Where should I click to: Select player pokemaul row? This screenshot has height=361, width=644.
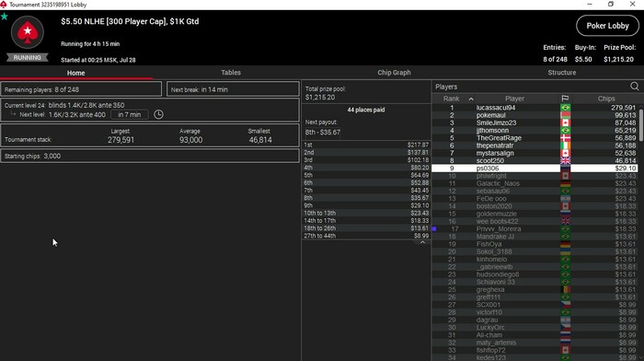click(x=535, y=115)
